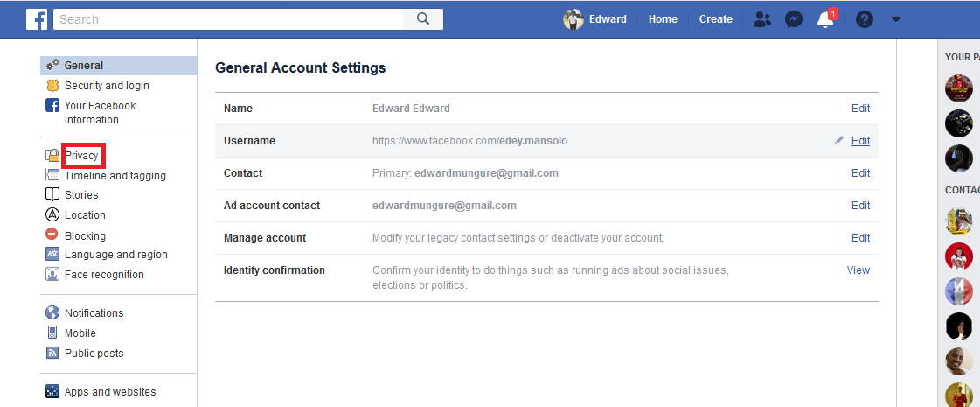The image size is (980, 407).
Task: Open the Friend requests icon
Action: click(x=761, y=19)
